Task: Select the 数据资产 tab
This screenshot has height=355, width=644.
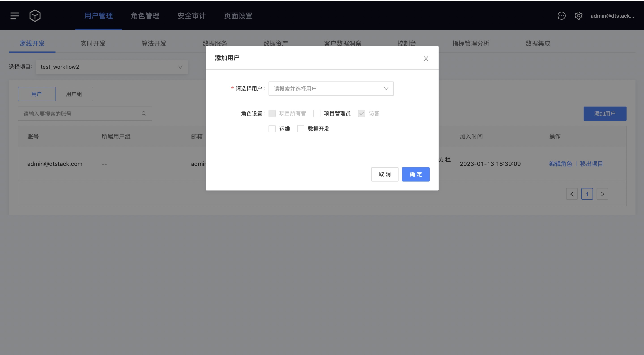Action: [x=275, y=43]
